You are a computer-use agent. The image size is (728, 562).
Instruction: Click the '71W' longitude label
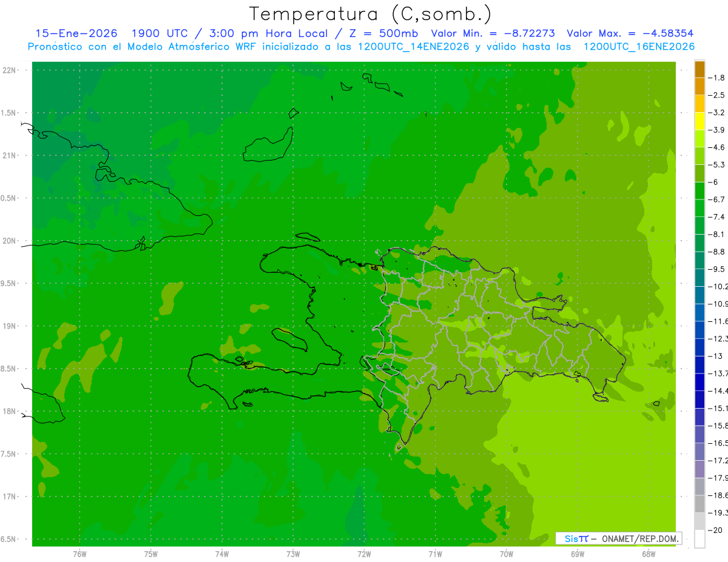pos(435,554)
